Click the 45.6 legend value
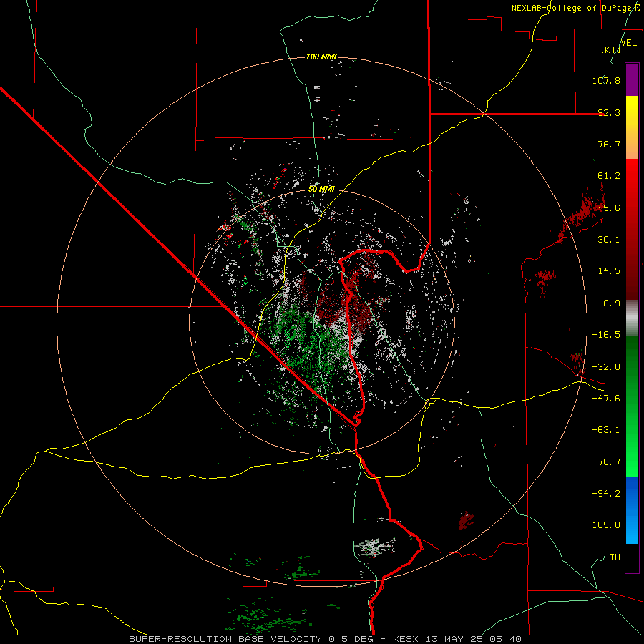This screenshot has height=644, width=644. tap(609, 208)
